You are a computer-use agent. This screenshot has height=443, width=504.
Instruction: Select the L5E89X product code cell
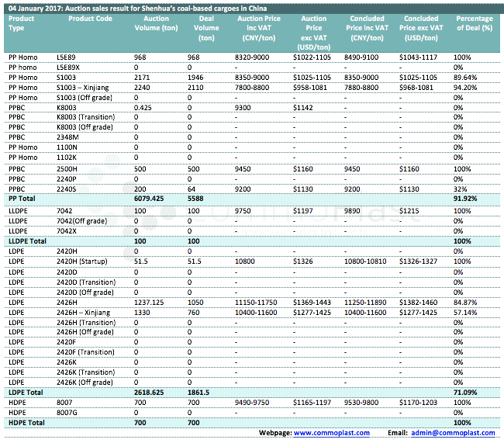[70, 67]
